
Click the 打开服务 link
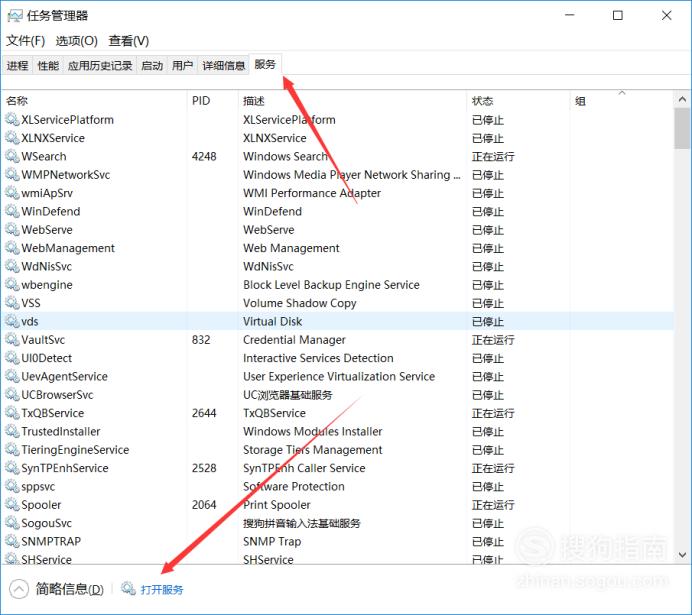pos(162,589)
